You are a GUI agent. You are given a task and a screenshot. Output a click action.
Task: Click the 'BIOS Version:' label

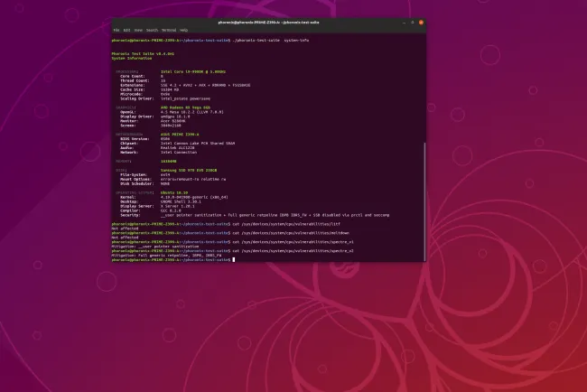point(135,139)
